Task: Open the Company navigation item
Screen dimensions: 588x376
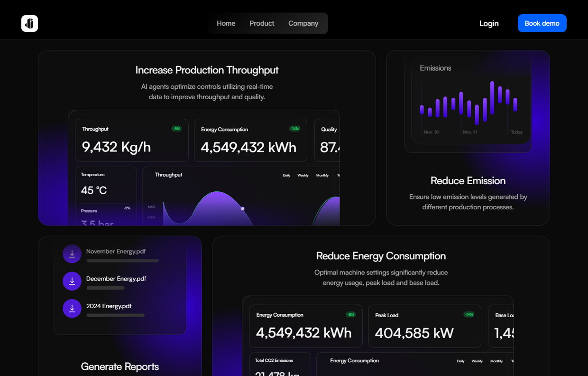Action: coord(303,23)
